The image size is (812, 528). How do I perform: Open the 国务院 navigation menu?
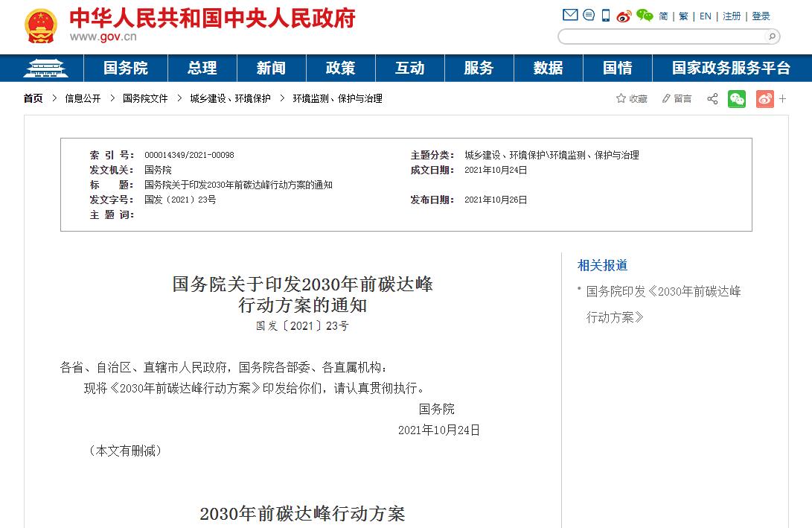click(125, 68)
